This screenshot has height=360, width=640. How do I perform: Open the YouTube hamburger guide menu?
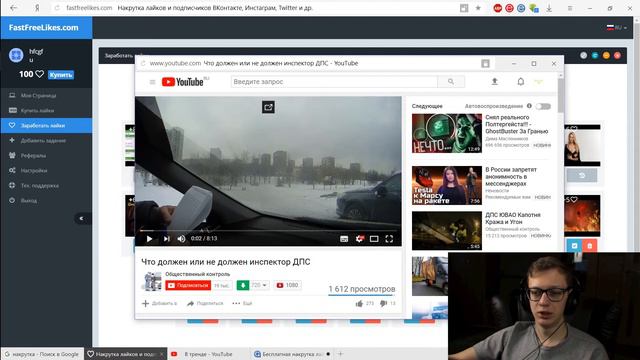click(152, 82)
